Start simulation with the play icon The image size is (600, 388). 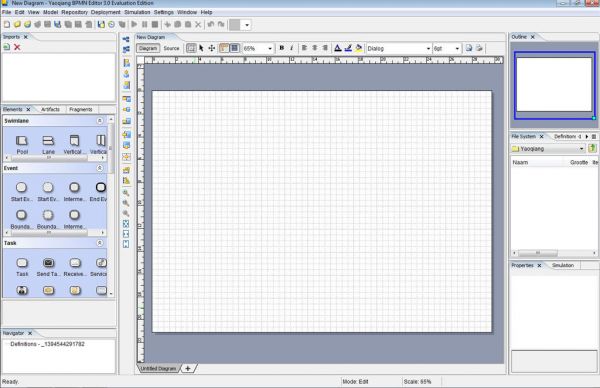pyautogui.click(x=134, y=24)
